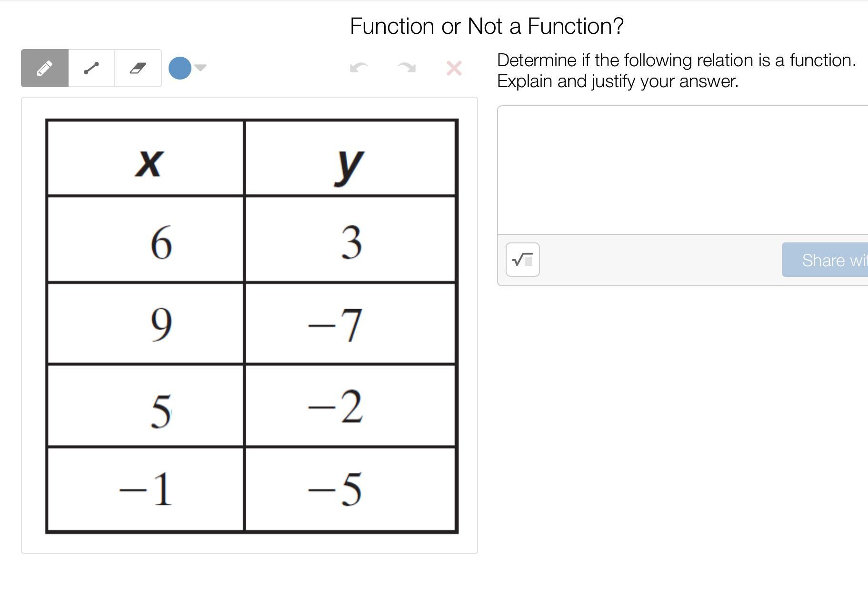Select the pencil drawing tool
This screenshot has height=613, width=868.
pyautogui.click(x=45, y=68)
